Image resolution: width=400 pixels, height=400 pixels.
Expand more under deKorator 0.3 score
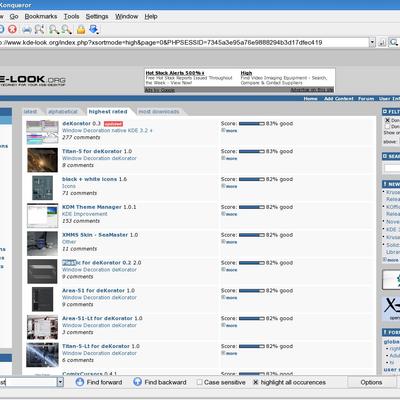229,131
